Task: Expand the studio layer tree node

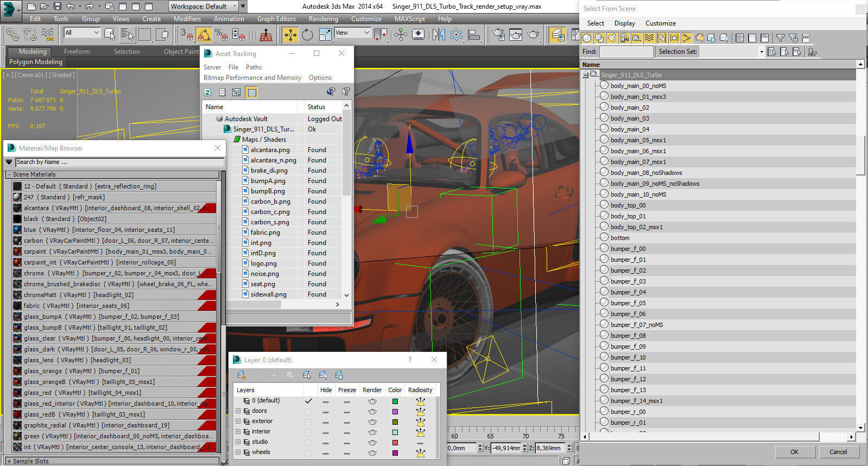Action: tap(238, 442)
